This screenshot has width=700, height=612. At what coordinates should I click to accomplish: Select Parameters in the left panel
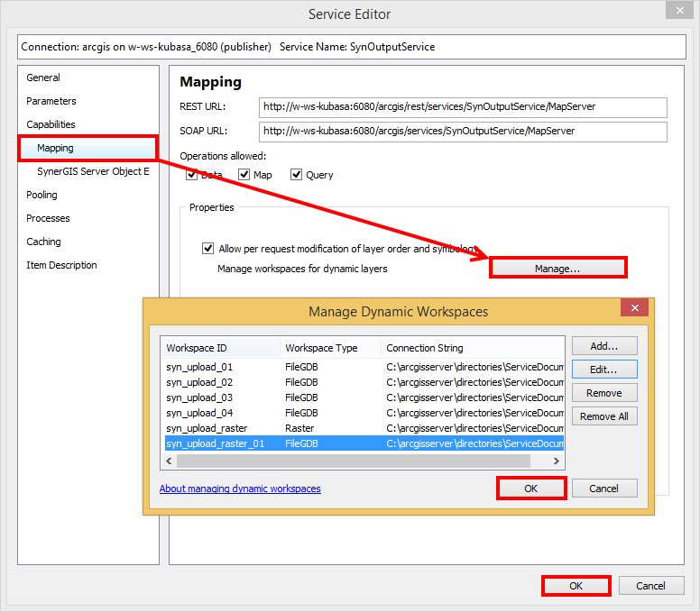tap(51, 101)
